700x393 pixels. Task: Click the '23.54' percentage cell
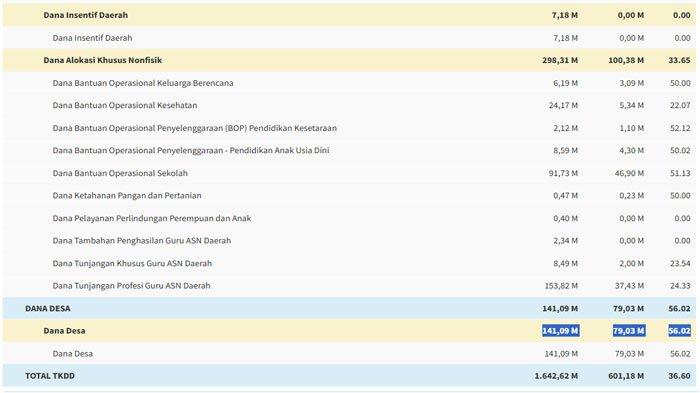pyautogui.click(x=680, y=263)
